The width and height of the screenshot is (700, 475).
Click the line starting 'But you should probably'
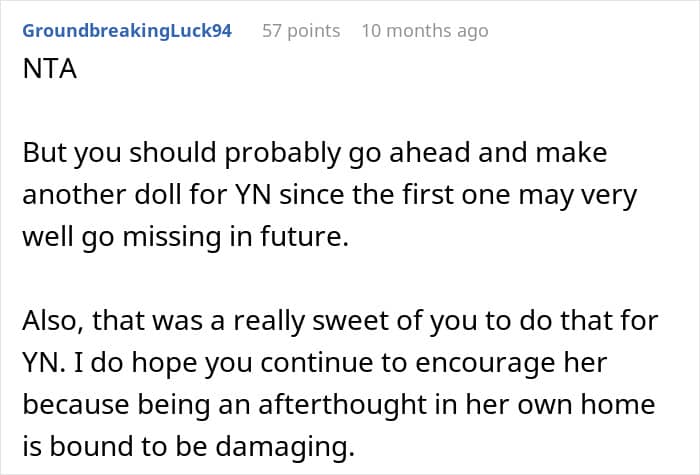315,154
